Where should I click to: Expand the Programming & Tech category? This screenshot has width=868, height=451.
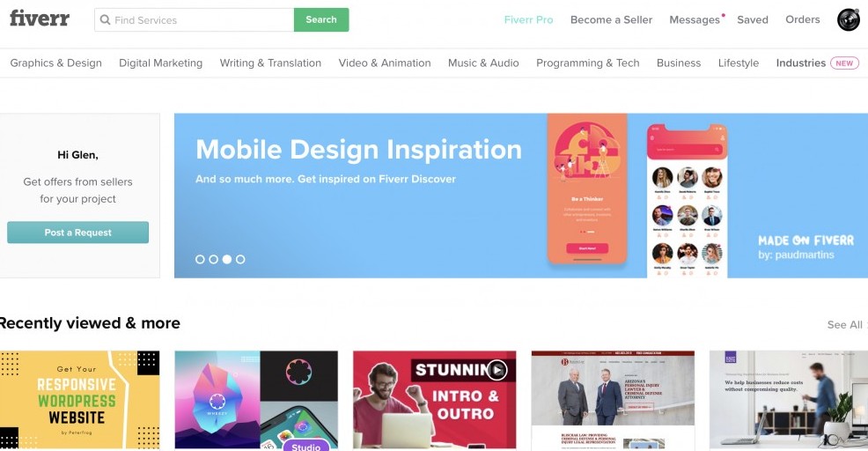point(587,63)
